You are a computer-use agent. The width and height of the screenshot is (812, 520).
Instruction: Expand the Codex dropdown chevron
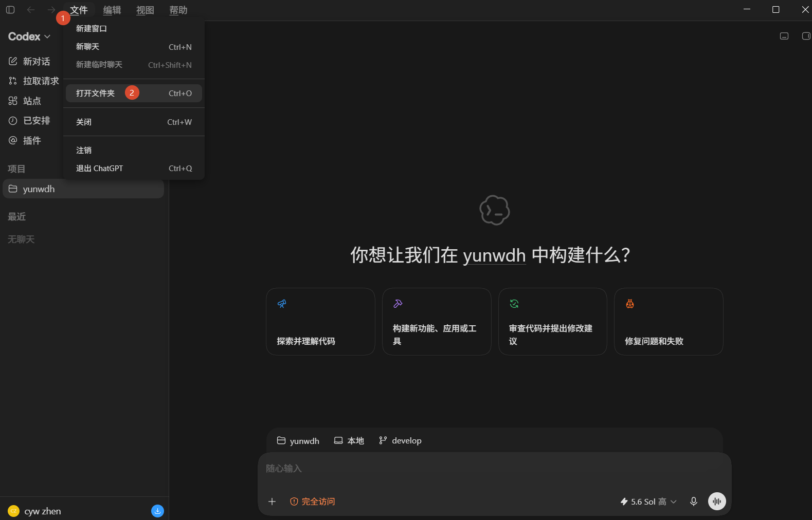click(47, 36)
